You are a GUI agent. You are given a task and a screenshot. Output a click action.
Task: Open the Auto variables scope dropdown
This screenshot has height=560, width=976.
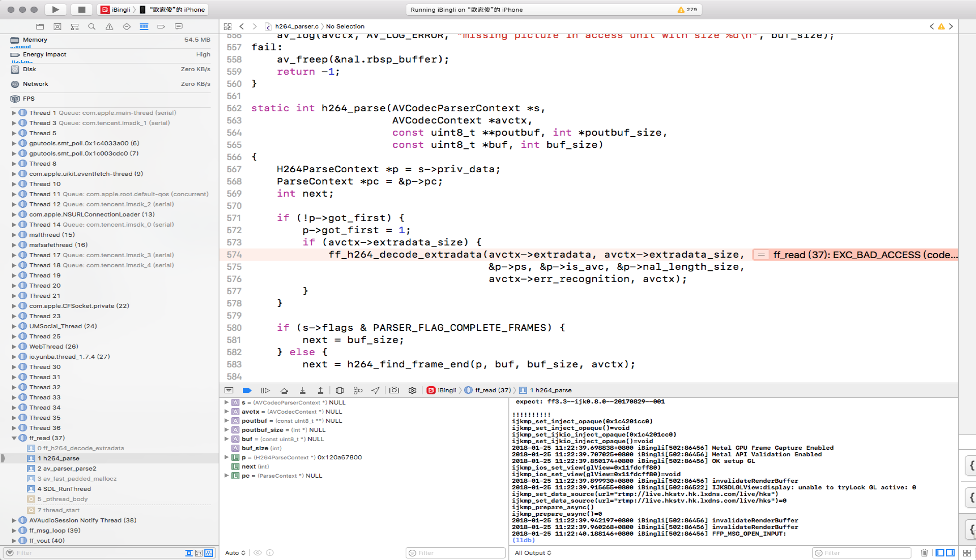pyautogui.click(x=235, y=553)
